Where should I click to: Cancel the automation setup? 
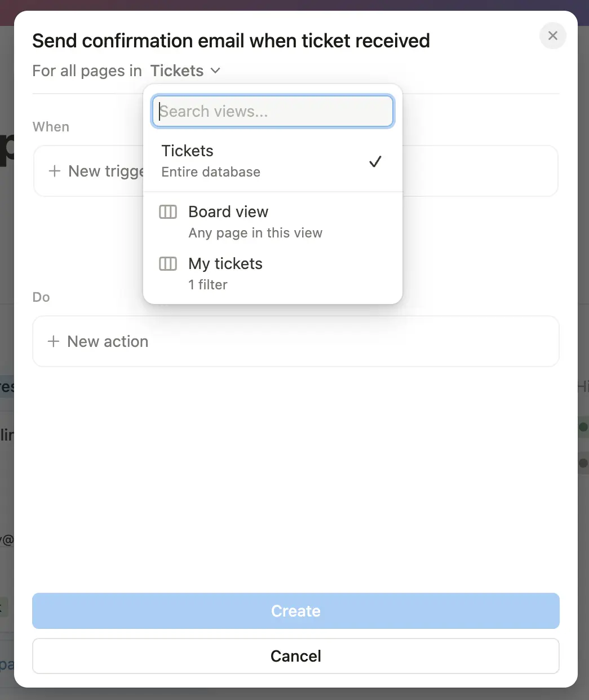click(295, 656)
